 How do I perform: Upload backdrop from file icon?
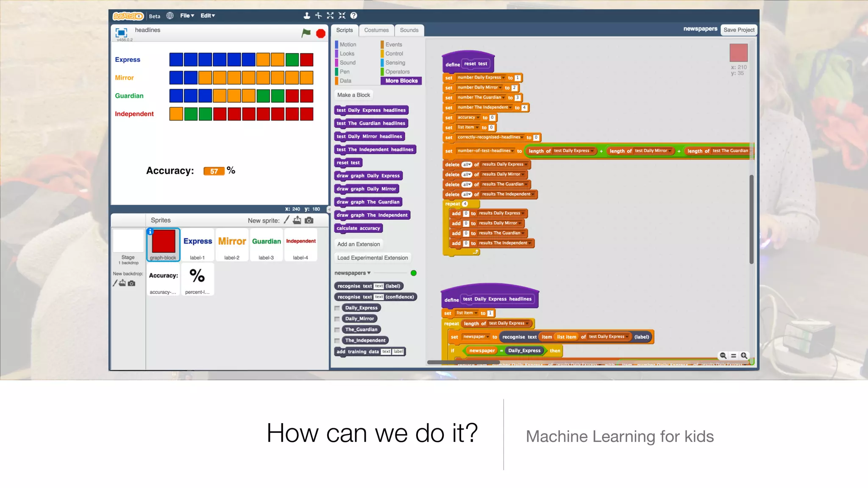click(x=122, y=283)
